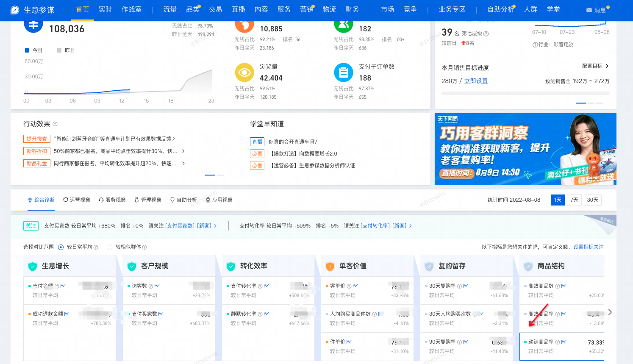Screen dimensions: 633x364
Task: Click the orange 浏览量 eye icon
Action: [x=244, y=72]
